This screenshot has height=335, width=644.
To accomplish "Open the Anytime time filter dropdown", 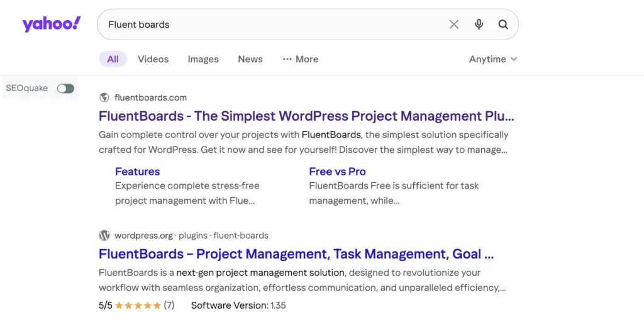I will [x=493, y=59].
